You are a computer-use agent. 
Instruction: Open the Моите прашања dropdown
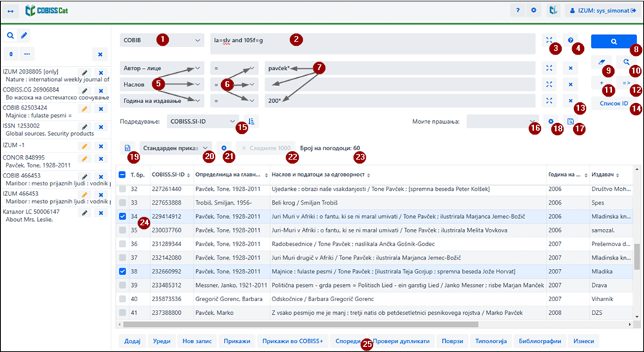(503, 122)
